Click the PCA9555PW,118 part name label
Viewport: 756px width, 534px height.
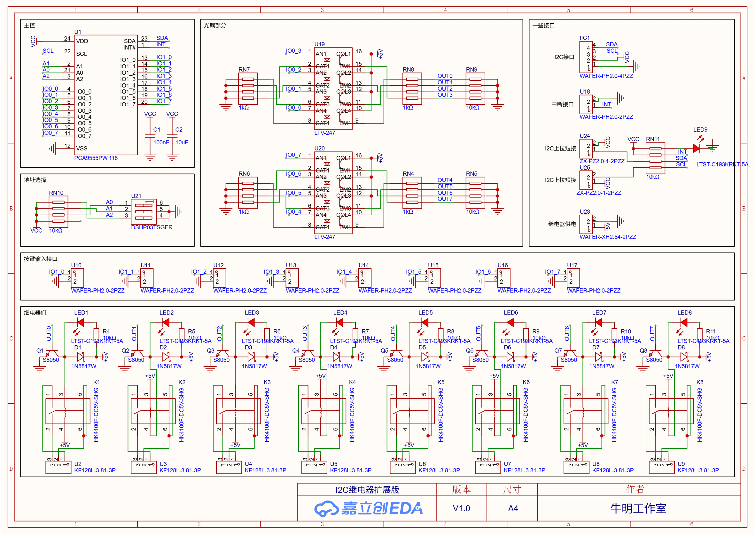(96, 158)
